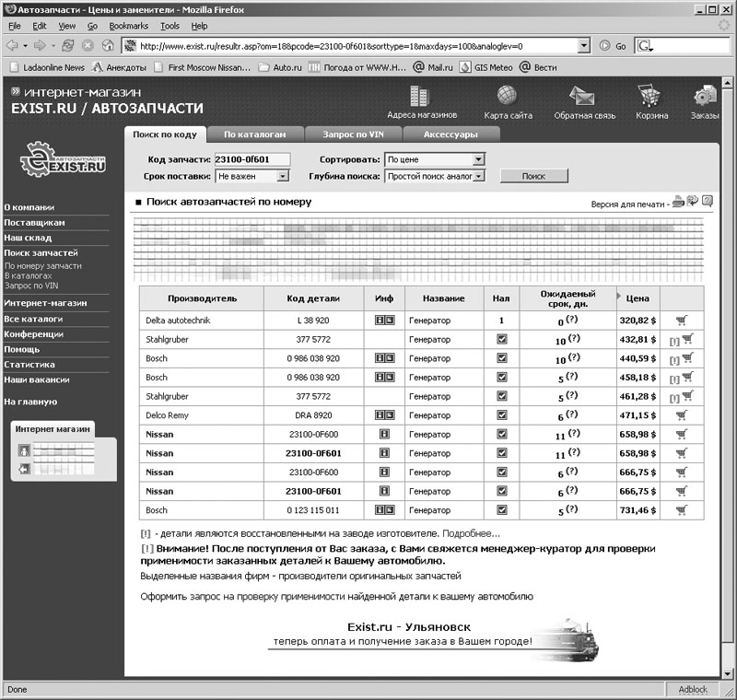Expand the Срок поставки dropdown

coord(252,176)
